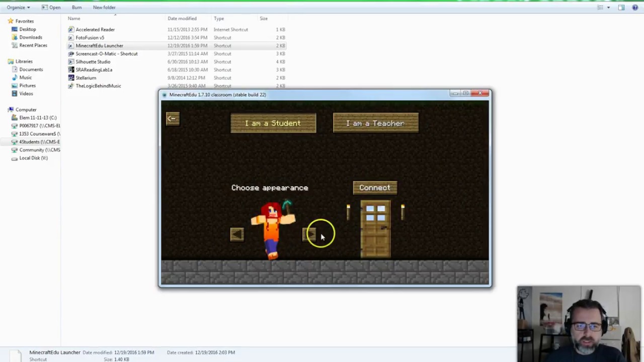Maximize the MinecraftEdu window
The image size is (644, 362).
point(466,94)
